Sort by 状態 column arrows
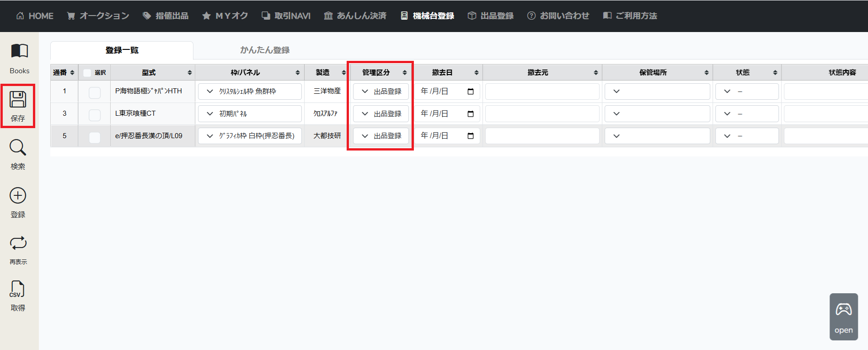The image size is (868, 350). click(x=775, y=73)
